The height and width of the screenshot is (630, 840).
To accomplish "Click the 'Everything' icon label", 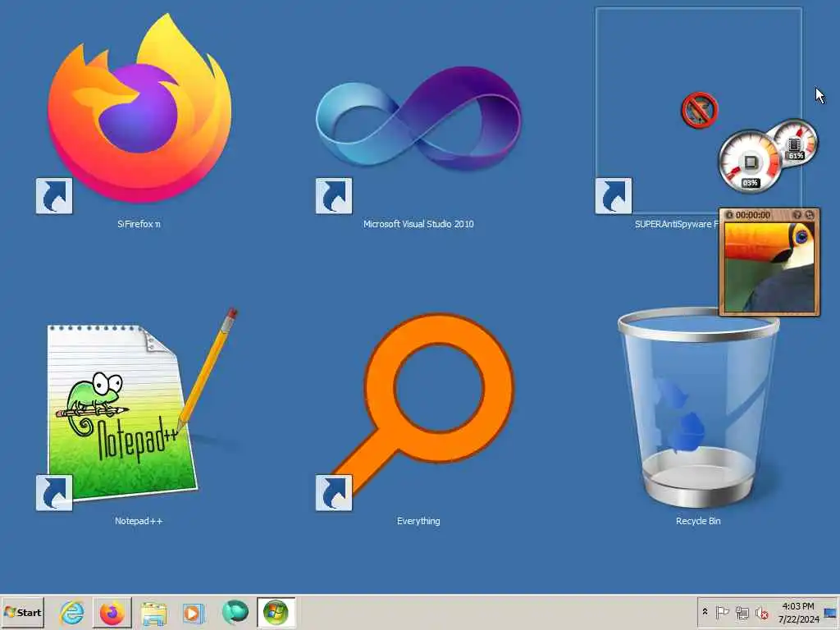I will coord(418,521).
